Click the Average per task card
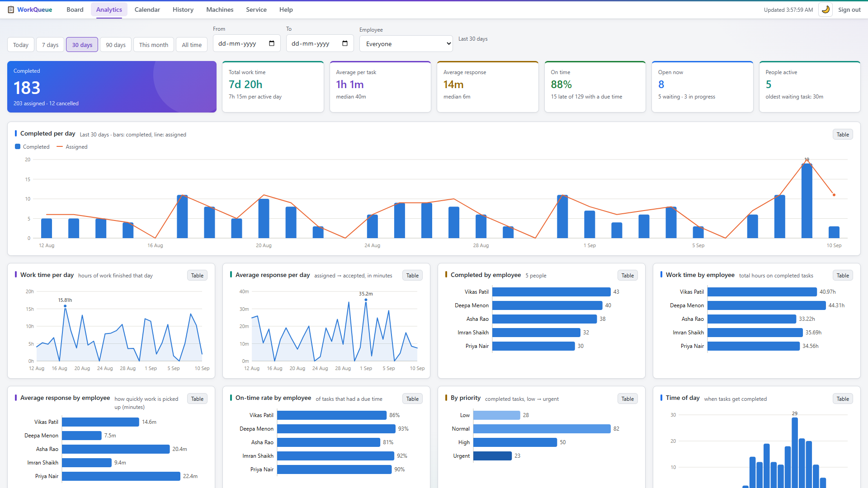 pos(380,87)
